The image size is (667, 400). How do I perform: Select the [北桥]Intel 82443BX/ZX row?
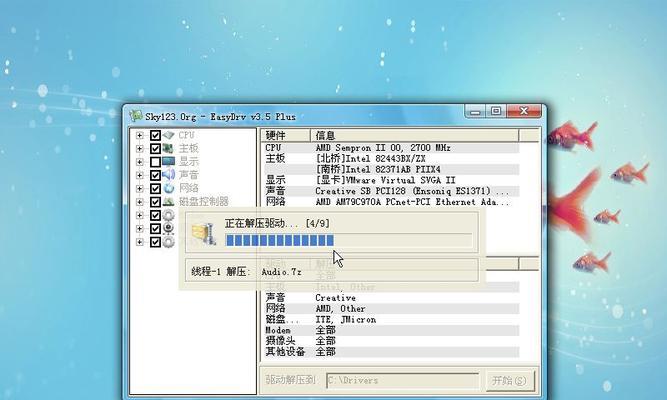click(x=390, y=158)
